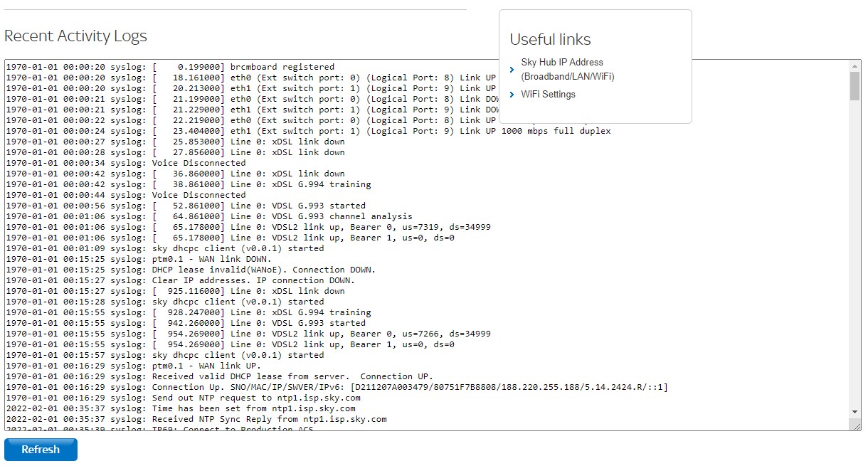Click the 'xDSL G.994 training' line at 00:00:42
This screenshot has width=868, height=466.
coord(189,184)
